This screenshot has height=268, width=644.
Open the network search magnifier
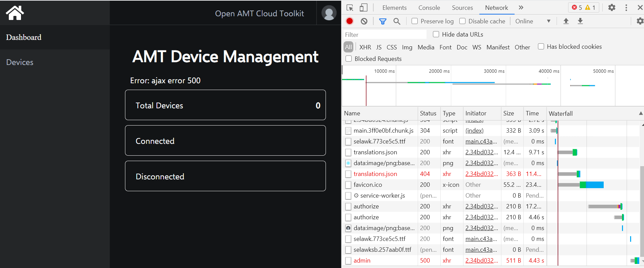[397, 21]
